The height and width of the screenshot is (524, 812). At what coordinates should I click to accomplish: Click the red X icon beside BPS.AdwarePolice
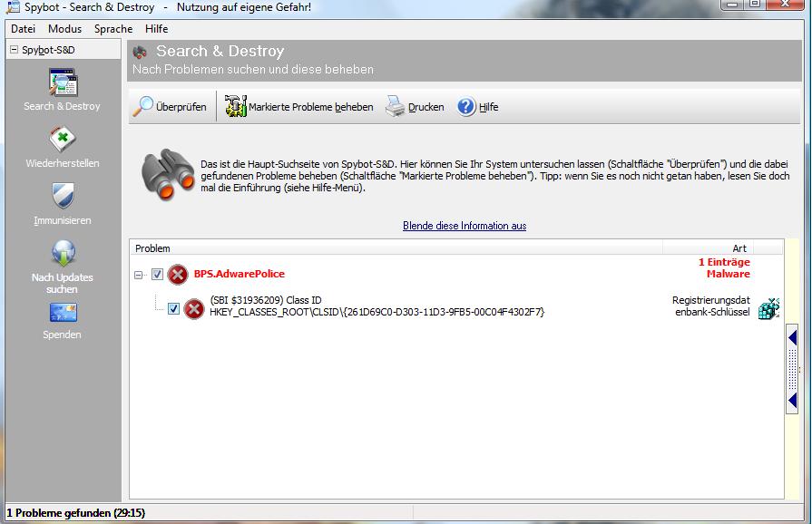coord(178,274)
